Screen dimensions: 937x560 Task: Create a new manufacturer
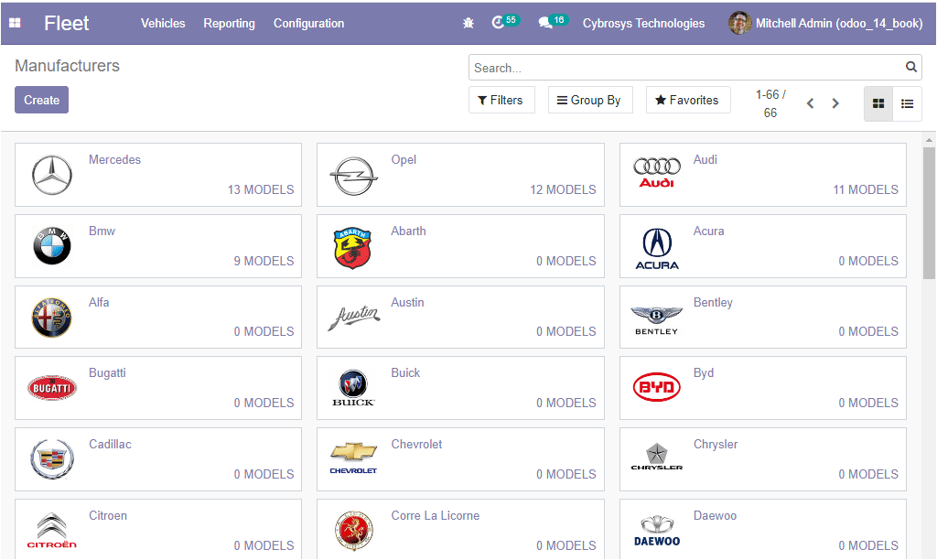click(41, 100)
